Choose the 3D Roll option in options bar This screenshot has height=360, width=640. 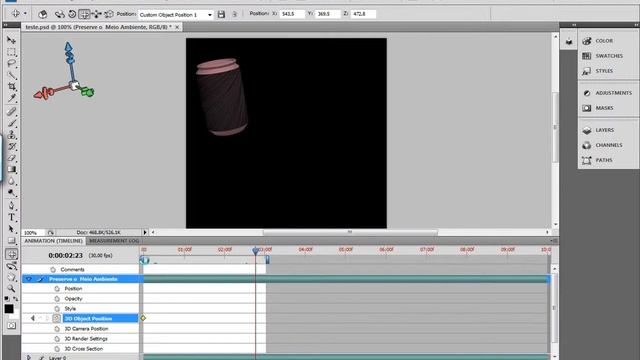point(72,14)
